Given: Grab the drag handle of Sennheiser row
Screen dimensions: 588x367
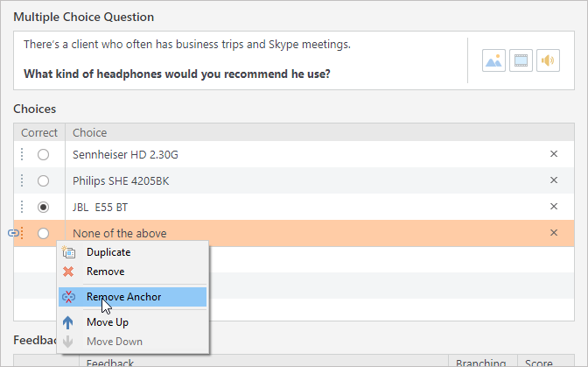Looking at the screenshot, I should (x=22, y=155).
